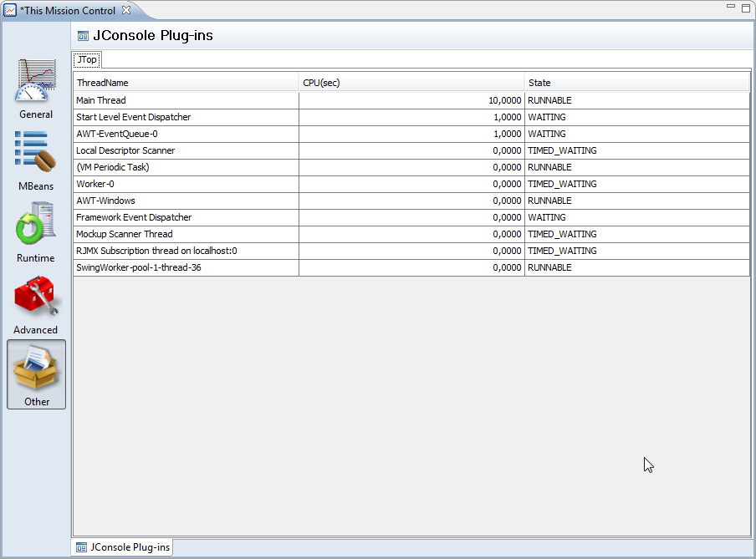Viewport: 756px width, 559px height.
Task: Click the JConsole Plug-ins page title
Action: [x=153, y=36]
